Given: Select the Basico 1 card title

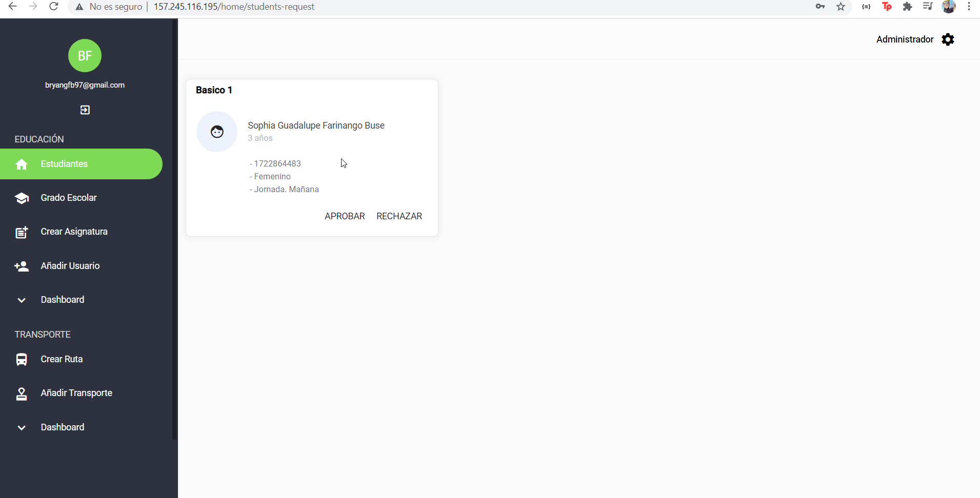Looking at the screenshot, I should tap(214, 90).
